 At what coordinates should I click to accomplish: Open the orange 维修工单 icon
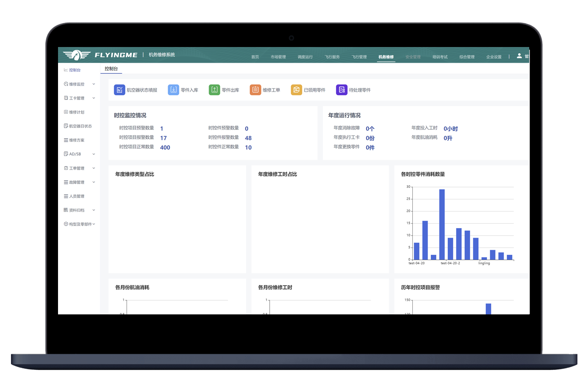(x=255, y=90)
